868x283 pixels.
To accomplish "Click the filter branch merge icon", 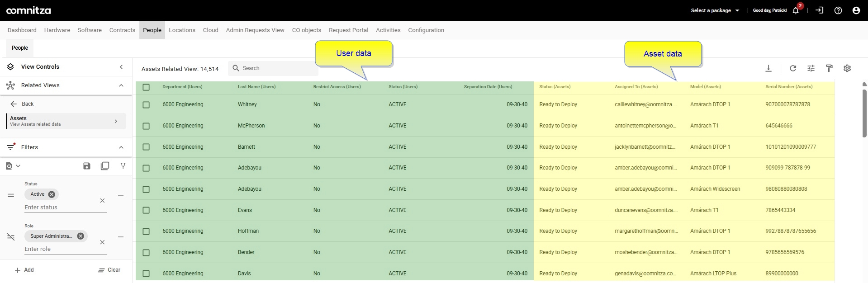I will coord(123,166).
